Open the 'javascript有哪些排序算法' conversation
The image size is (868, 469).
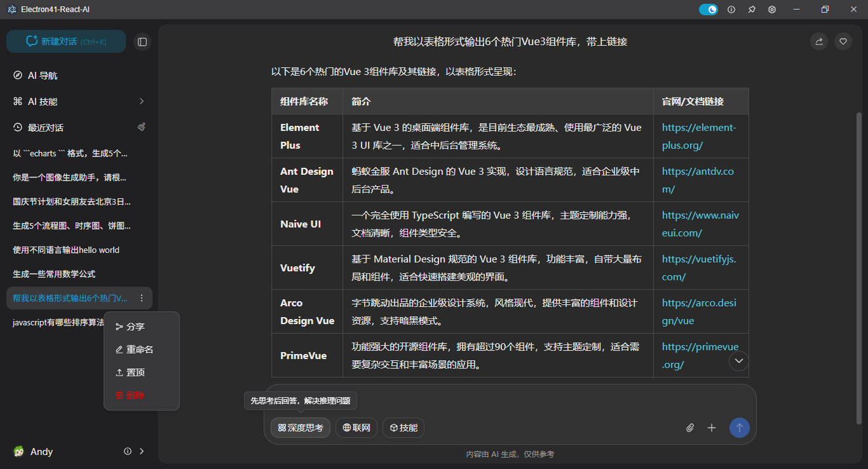coord(58,322)
